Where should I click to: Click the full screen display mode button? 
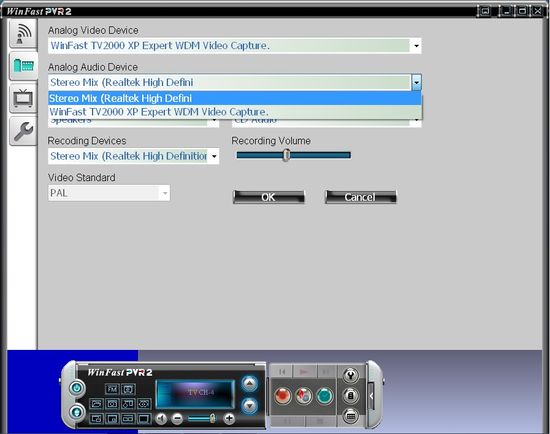[x=144, y=419]
